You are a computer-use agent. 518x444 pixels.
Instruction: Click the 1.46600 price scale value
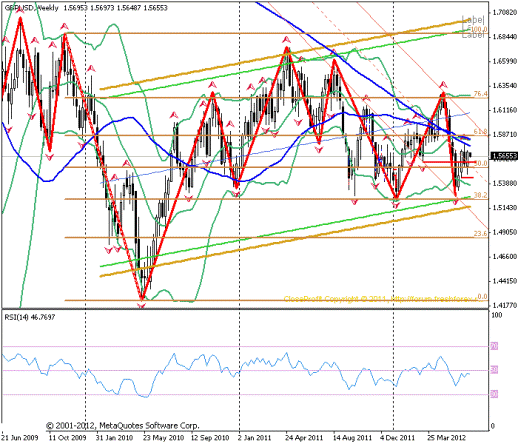click(505, 257)
